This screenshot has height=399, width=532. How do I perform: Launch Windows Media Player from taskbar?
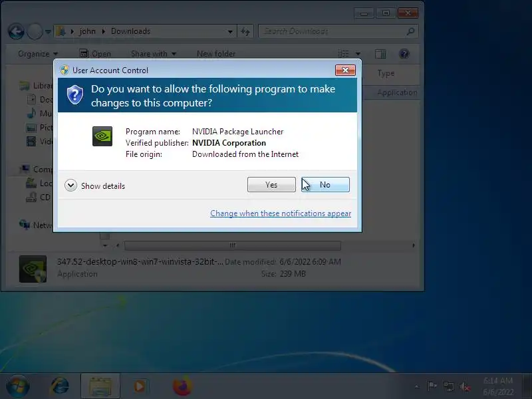[140, 386]
